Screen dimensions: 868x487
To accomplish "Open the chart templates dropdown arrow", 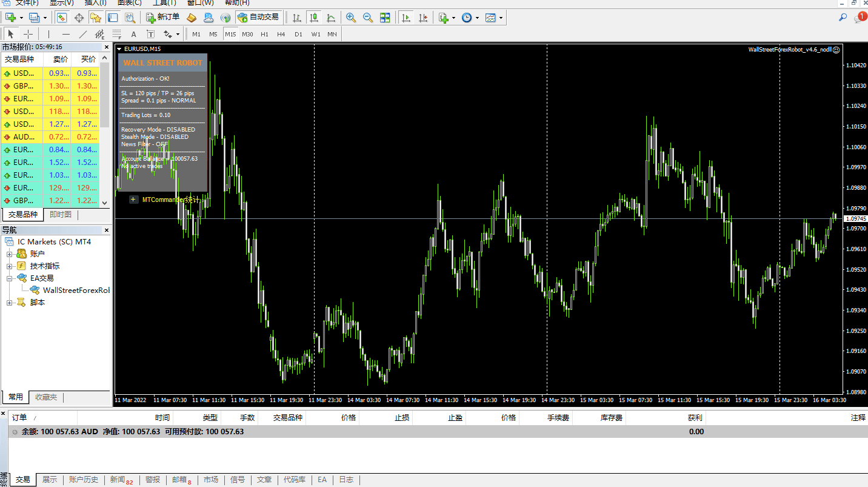I will click(501, 18).
